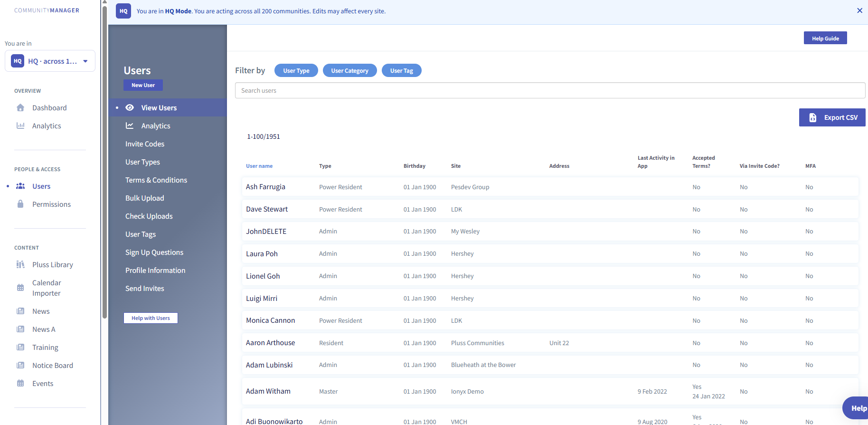This screenshot has width=868, height=425.
Task: Click the Search users input field
Action: point(550,90)
